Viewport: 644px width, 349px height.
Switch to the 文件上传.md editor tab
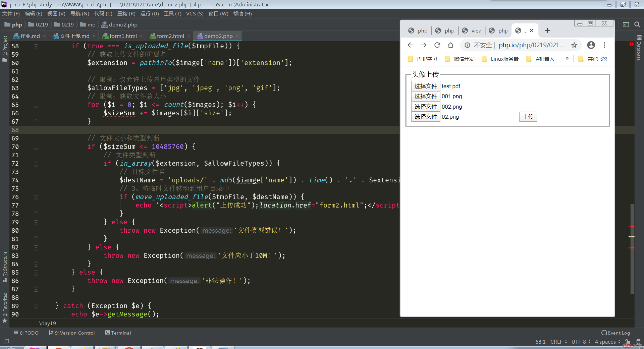point(74,36)
